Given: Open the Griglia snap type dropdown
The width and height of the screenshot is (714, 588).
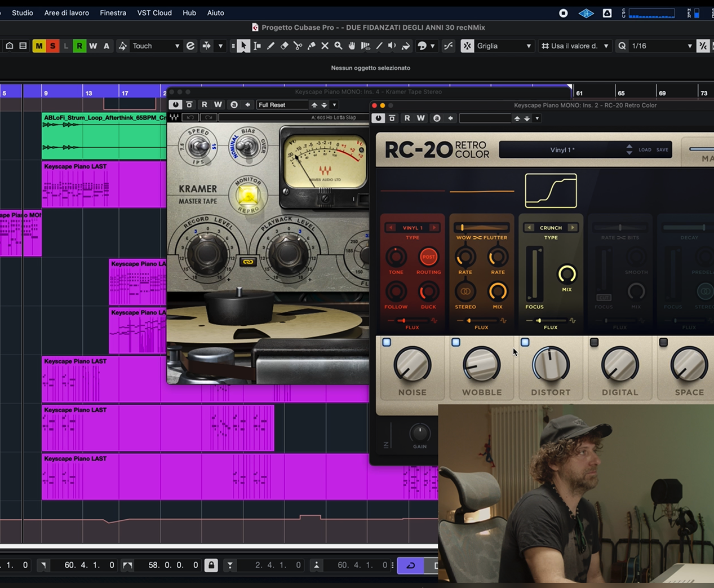Looking at the screenshot, I should click(504, 46).
